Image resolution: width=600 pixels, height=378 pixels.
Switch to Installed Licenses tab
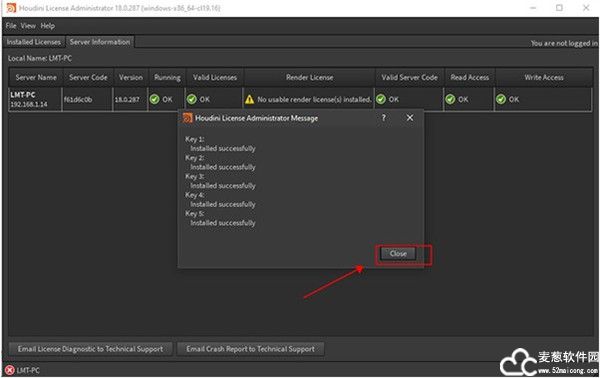tap(34, 42)
